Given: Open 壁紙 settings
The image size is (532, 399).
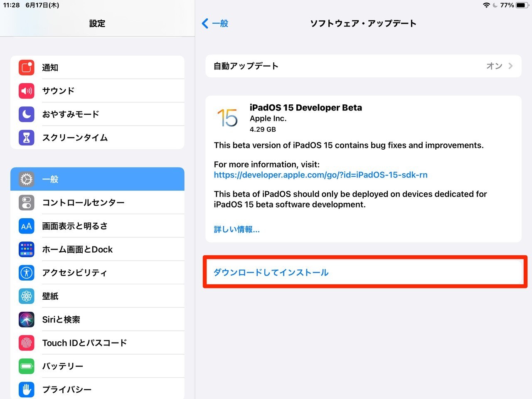Looking at the screenshot, I should [97, 296].
